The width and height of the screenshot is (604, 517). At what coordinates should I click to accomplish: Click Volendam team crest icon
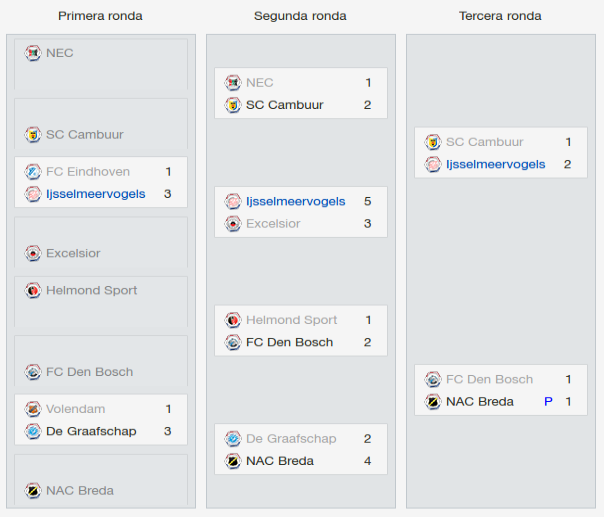(x=33, y=409)
